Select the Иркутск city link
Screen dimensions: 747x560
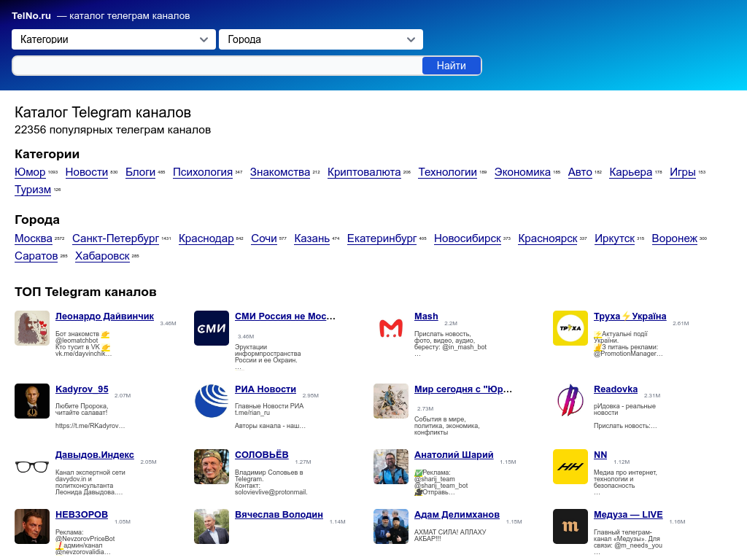(614, 238)
